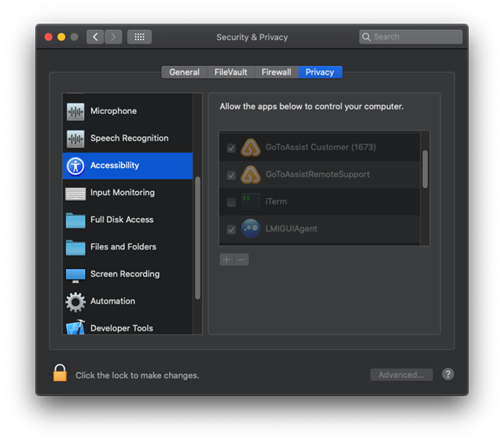Select the Accessibility row
This screenshot has width=504, height=443.
pyautogui.click(x=127, y=166)
